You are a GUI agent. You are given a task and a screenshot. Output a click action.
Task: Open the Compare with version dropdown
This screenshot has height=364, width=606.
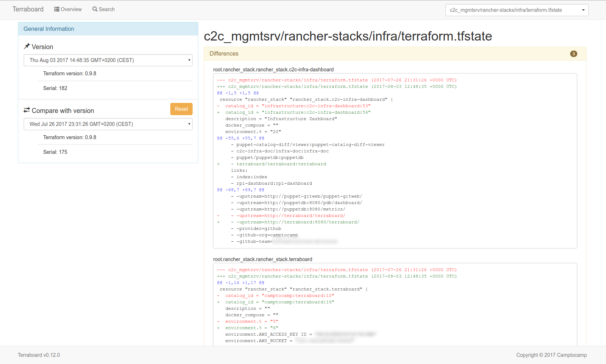pyautogui.click(x=108, y=124)
